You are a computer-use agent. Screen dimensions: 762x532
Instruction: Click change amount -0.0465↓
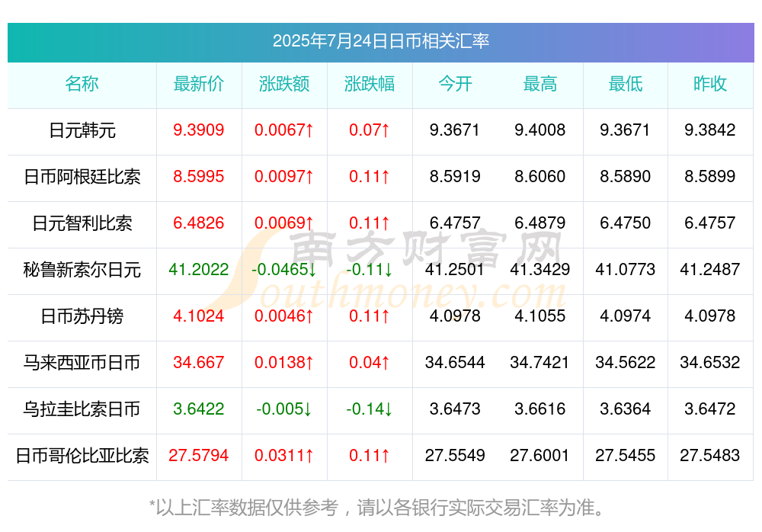284,269
